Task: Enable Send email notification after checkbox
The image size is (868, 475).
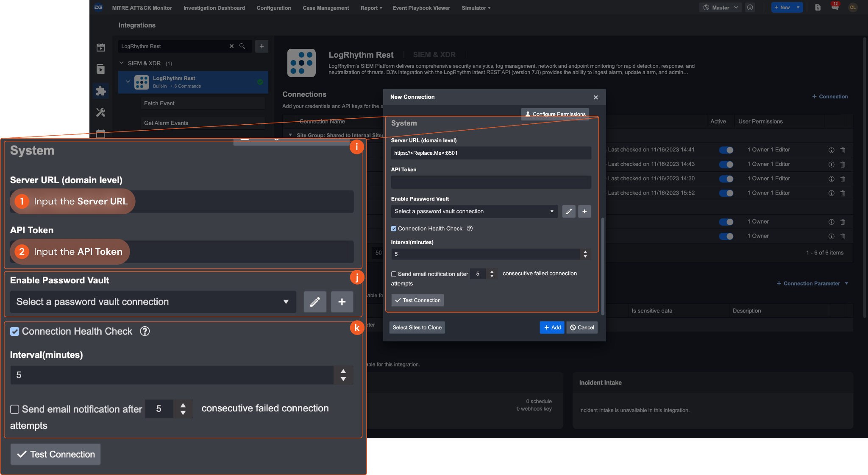Action: click(394, 274)
